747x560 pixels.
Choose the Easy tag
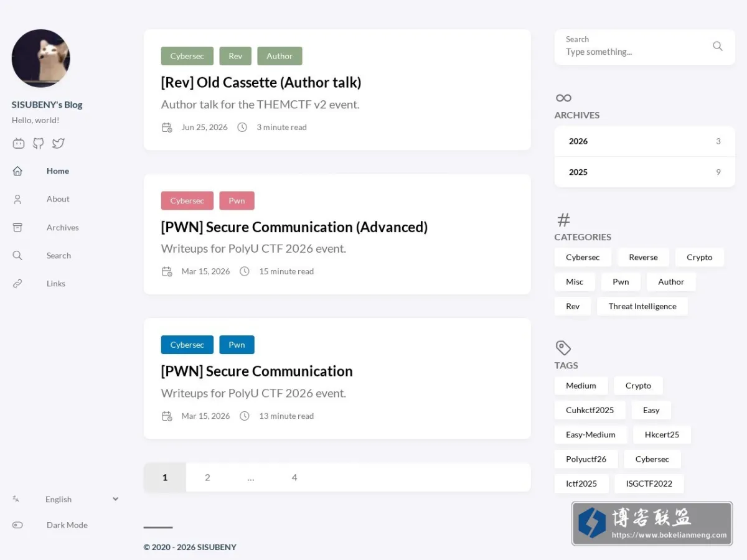coord(651,410)
